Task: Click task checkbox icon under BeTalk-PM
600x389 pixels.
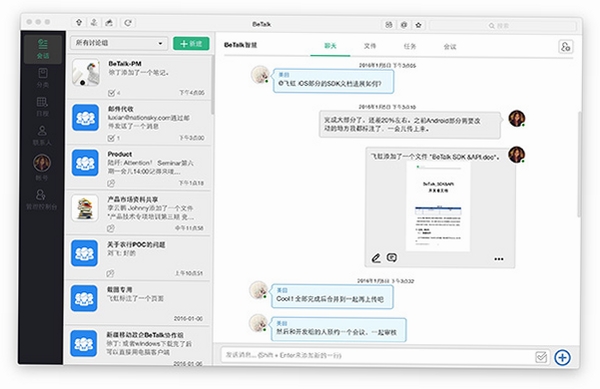Action: (x=111, y=93)
